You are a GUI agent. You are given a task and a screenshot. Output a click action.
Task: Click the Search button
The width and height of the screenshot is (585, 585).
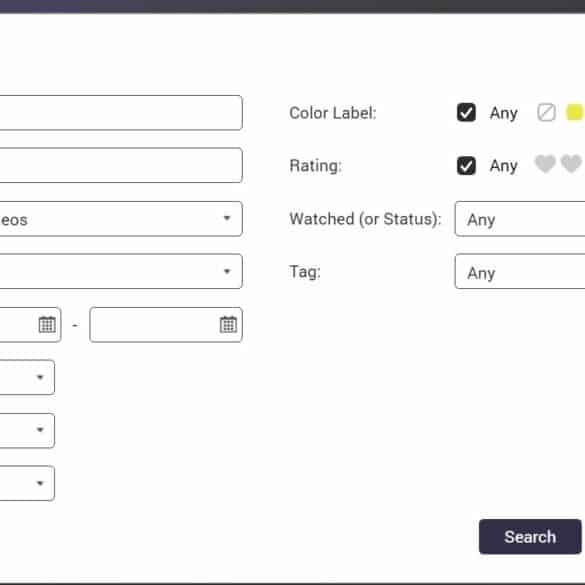(x=530, y=536)
